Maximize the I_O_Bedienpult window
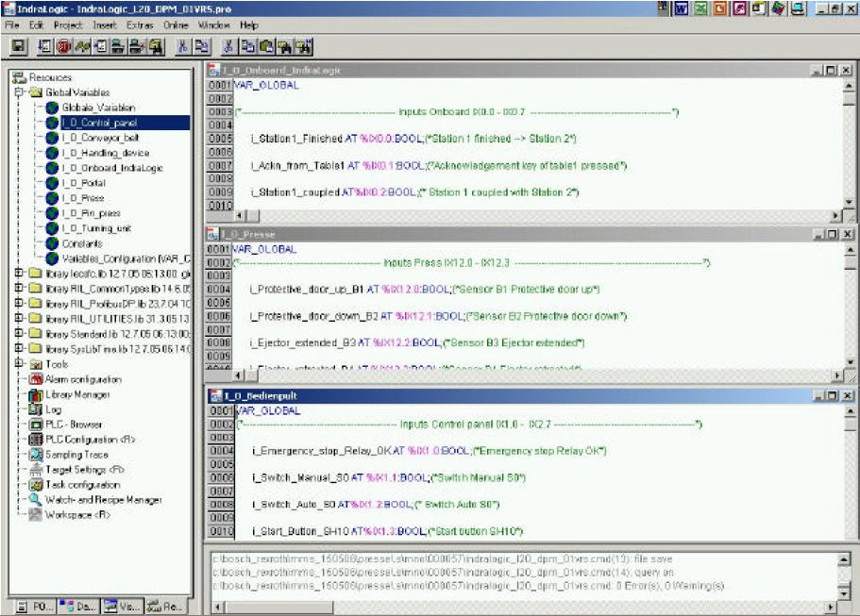860x616 pixels. [x=832, y=395]
